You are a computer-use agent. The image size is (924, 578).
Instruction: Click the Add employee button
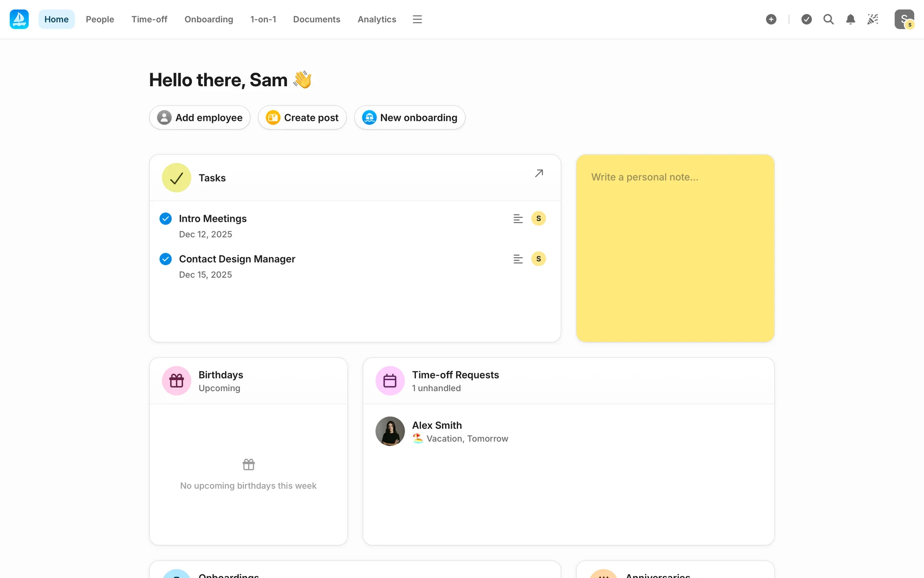200,118
